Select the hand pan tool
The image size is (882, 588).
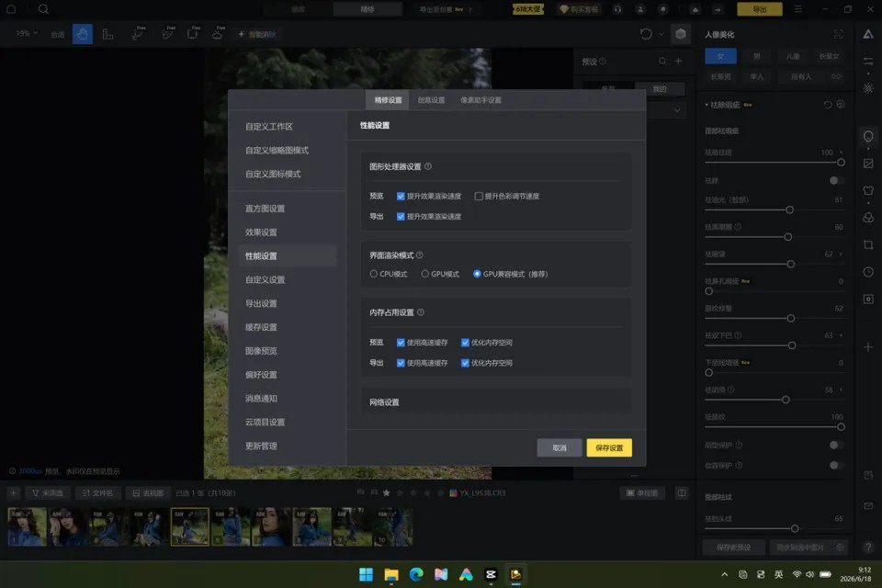click(x=82, y=34)
